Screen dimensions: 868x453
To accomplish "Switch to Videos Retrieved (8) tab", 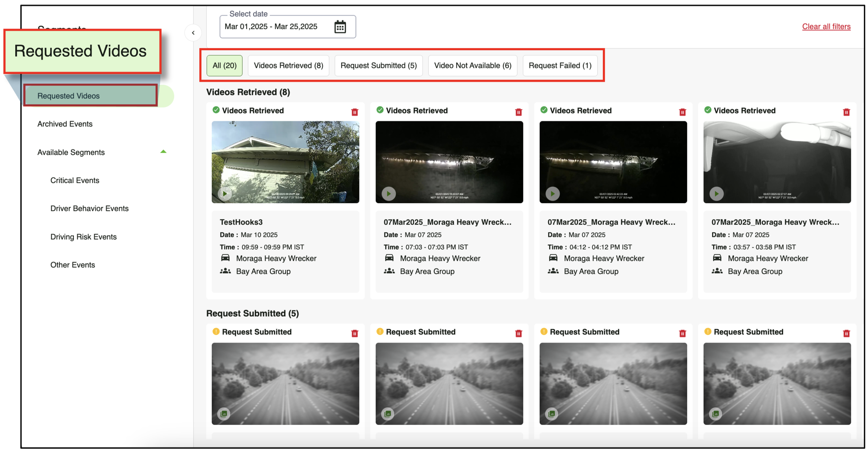I will pyautogui.click(x=288, y=66).
